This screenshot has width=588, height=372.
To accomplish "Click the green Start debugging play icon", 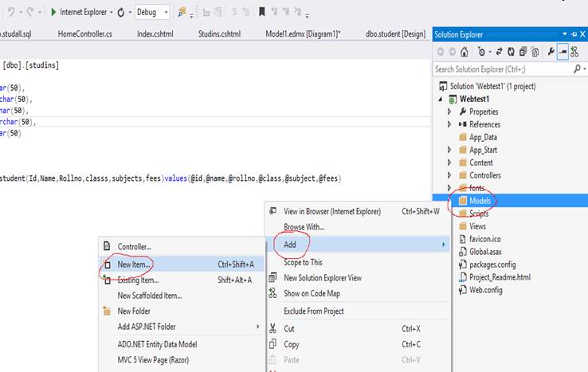I will 53,13.
